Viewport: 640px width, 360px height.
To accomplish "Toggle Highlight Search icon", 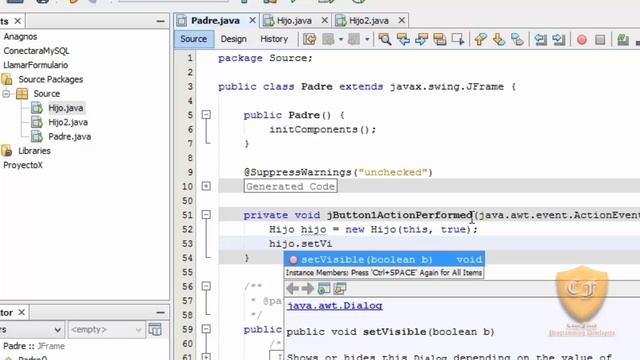I will [440, 39].
